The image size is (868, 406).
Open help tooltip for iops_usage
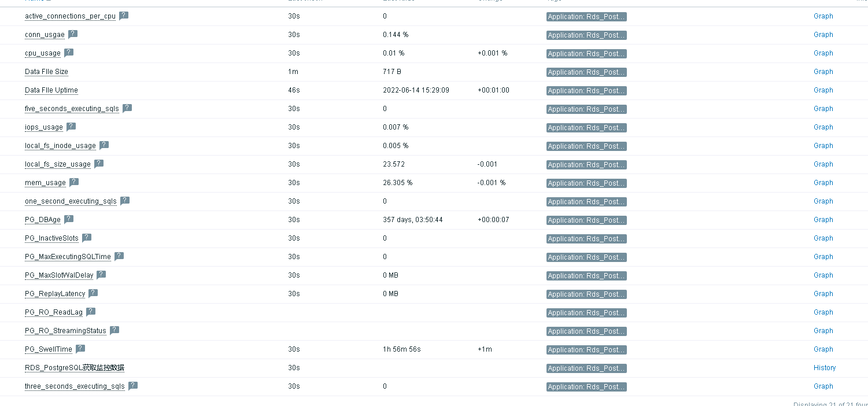(71, 127)
